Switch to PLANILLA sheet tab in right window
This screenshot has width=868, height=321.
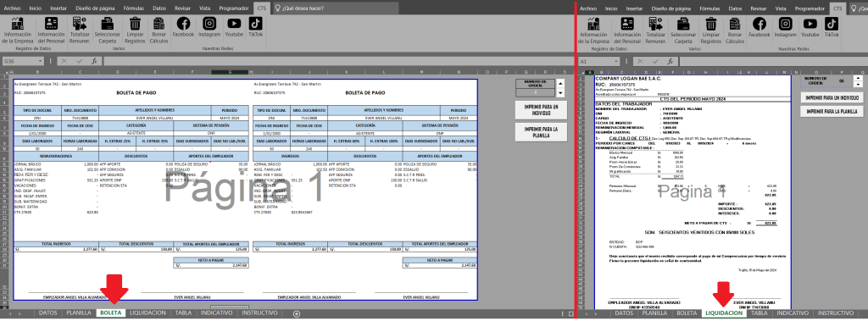[655, 313]
